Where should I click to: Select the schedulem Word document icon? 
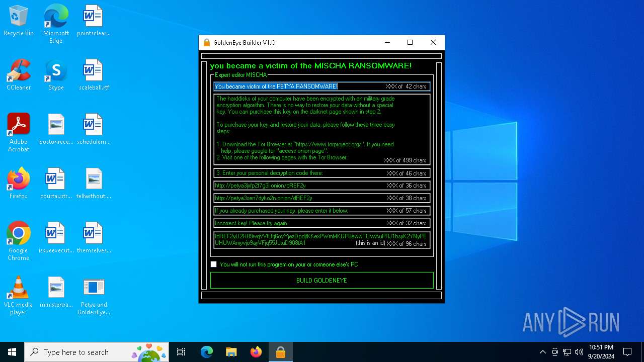click(x=94, y=130)
